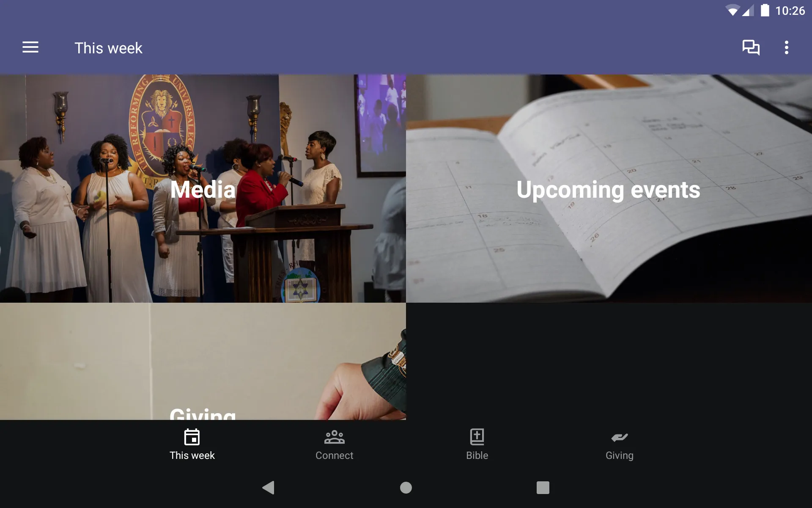
Task: Open the three-dot overflow menu
Action: tap(787, 47)
